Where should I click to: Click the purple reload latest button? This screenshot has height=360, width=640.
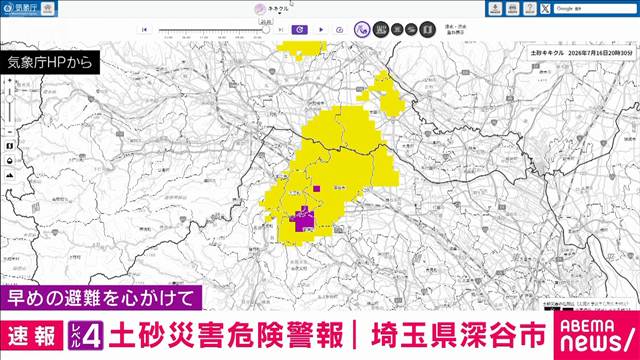click(300, 30)
